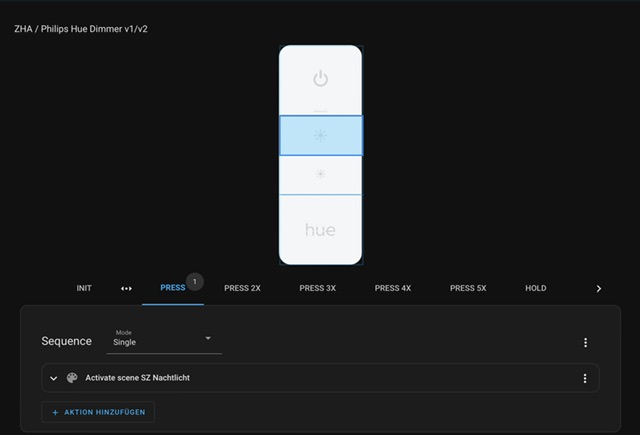The height and width of the screenshot is (435, 640).
Task: Open the three-dot menu of the Nachtlicht action
Action: 585,378
